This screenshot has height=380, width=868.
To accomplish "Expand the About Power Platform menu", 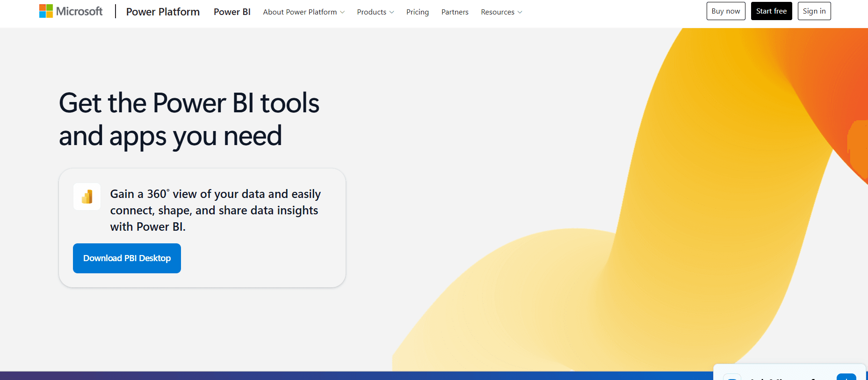I will coord(304,12).
